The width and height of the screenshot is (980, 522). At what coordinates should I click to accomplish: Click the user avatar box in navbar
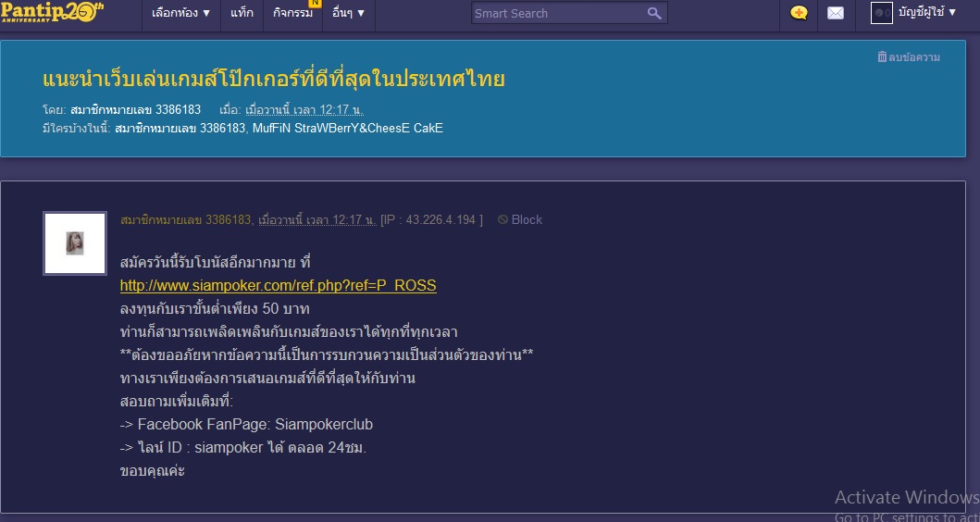coord(881,13)
